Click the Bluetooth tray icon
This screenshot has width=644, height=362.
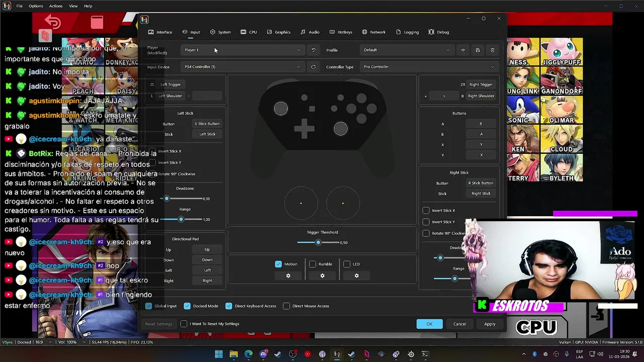point(534,354)
